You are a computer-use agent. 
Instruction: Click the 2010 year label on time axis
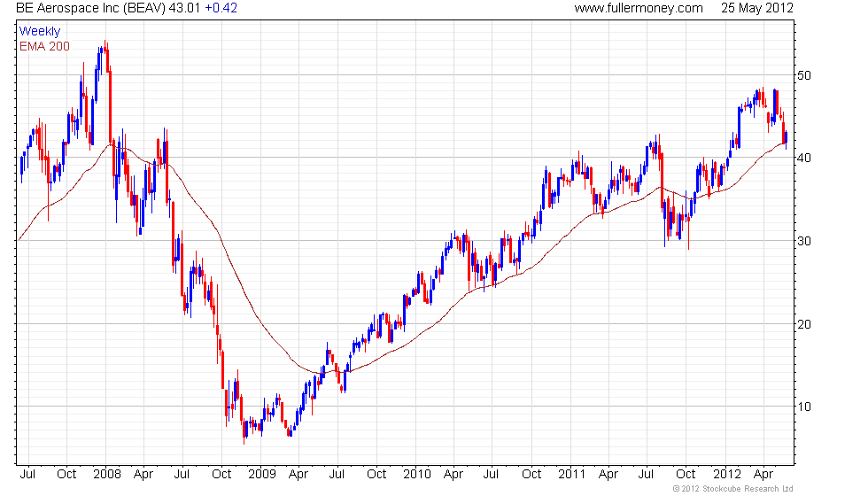pos(417,475)
